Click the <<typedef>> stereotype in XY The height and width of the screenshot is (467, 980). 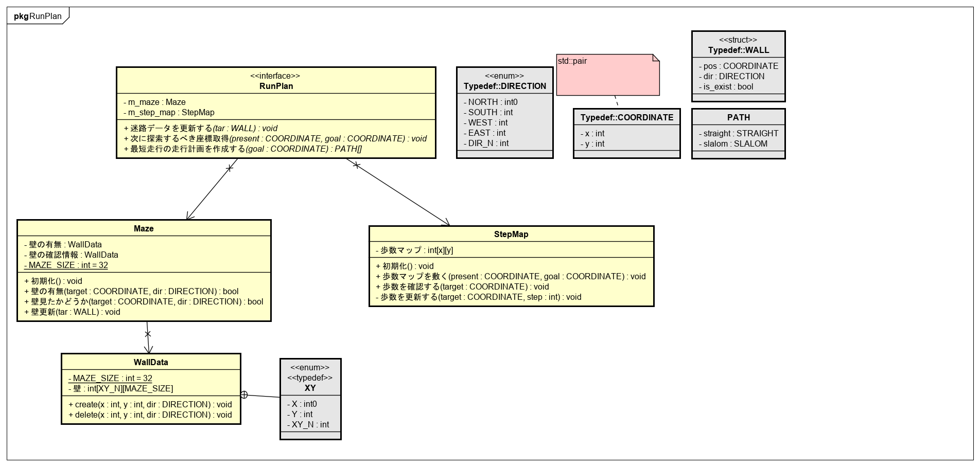click(310, 378)
